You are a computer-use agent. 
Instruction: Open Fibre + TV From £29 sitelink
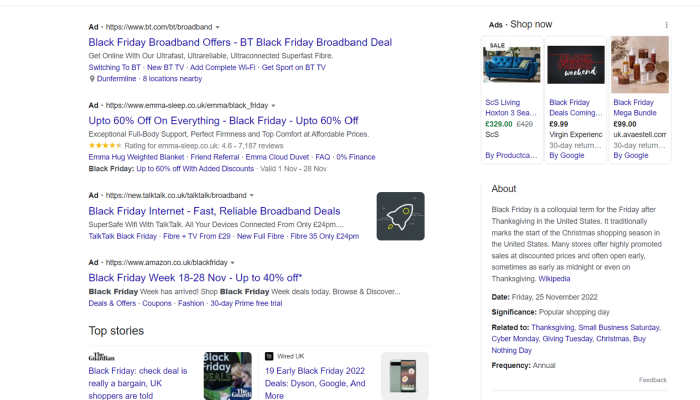coord(197,236)
